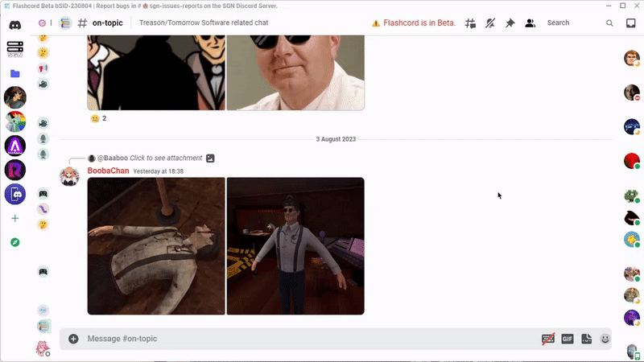Click the search magnifier icon

click(x=609, y=23)
